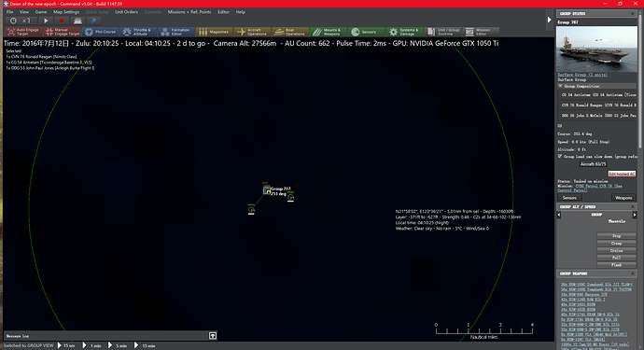Open Magazines toolbar button

pos(214,32)
